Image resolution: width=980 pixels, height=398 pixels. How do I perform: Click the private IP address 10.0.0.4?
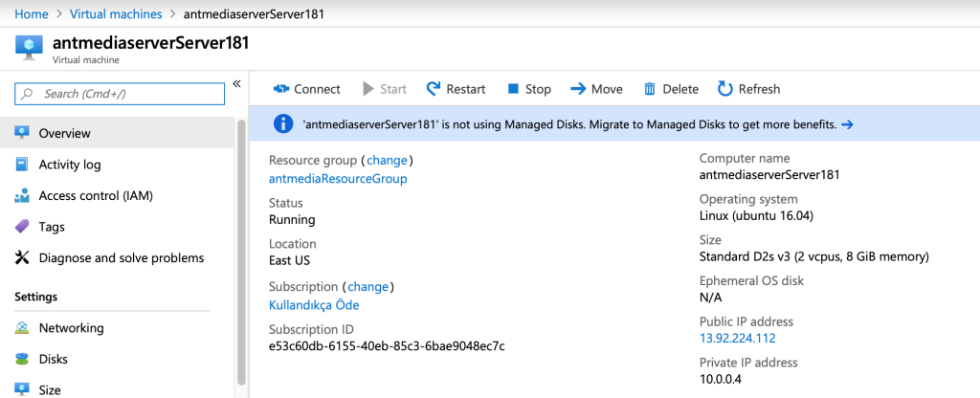pyautogui.click(x=721, y=379)
